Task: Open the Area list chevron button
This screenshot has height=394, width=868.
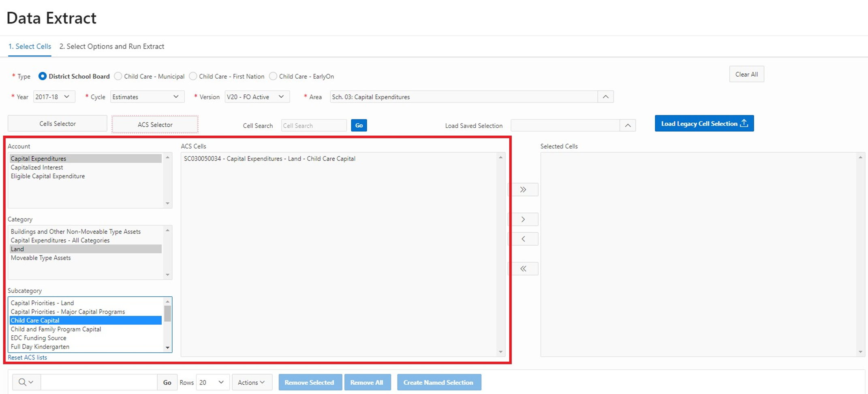Action: click(x=605, y=97)
